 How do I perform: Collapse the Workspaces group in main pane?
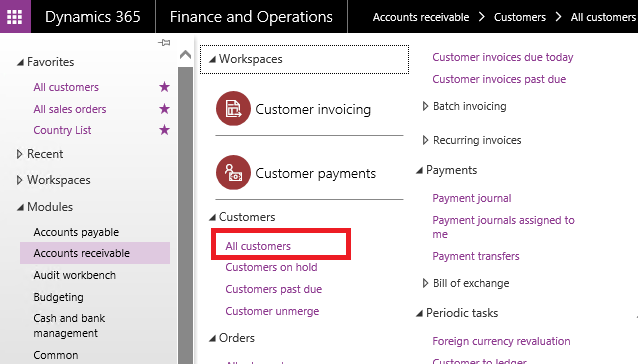click(212, 60)
